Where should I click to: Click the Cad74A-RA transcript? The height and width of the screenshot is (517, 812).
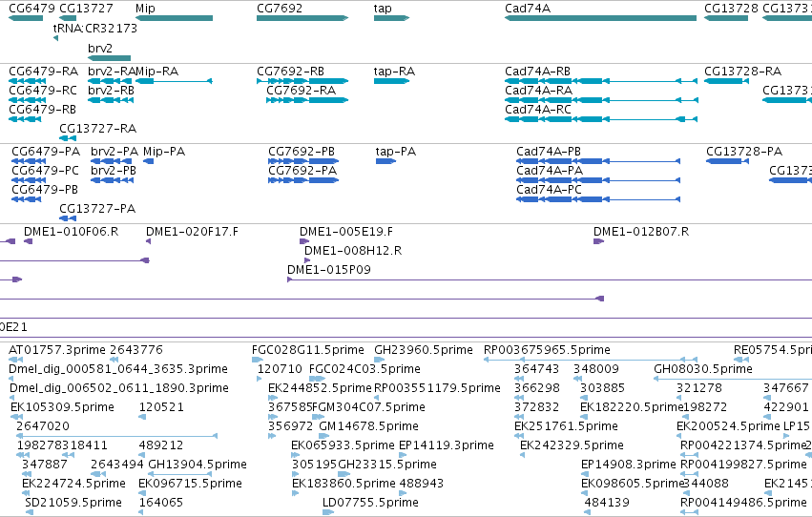[x=601, y=100]
